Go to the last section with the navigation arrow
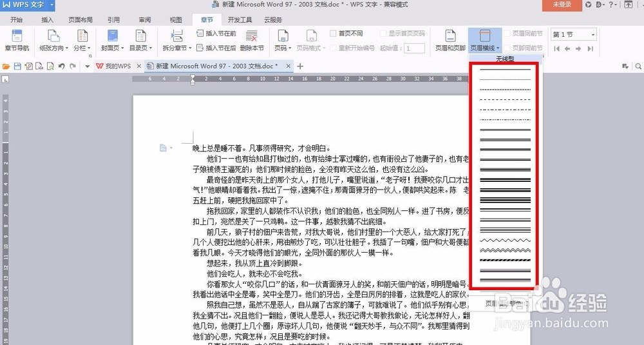Screen dimensions: 644x345 (x=590, y=48)
